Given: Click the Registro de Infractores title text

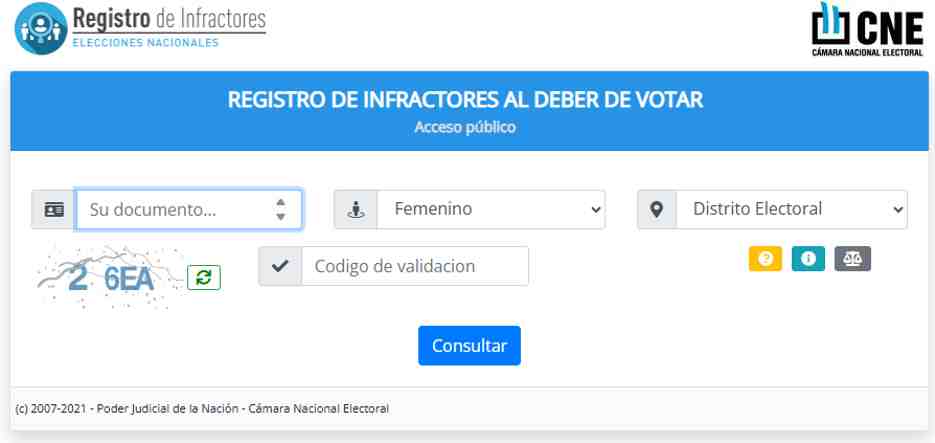Looking at the screenshot, I should pyautogui.click(x=169, y=18).
